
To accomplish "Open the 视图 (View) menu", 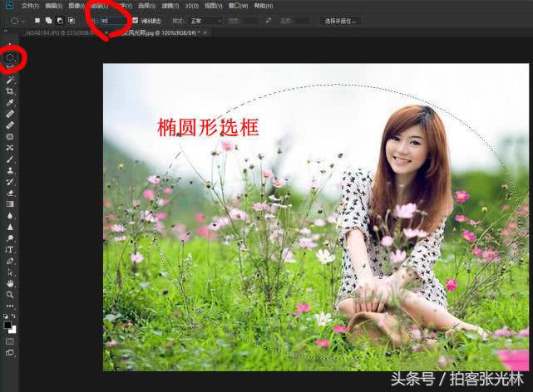I will 214,6.
